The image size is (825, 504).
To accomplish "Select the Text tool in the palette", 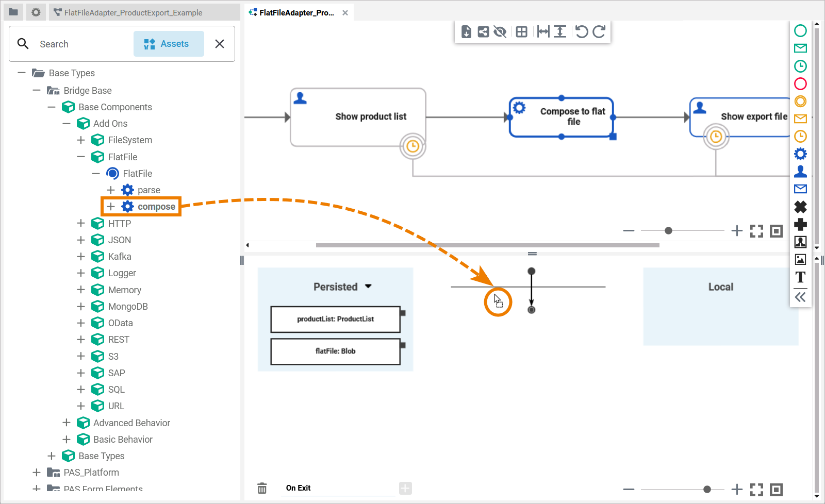I will pos(800,277).
